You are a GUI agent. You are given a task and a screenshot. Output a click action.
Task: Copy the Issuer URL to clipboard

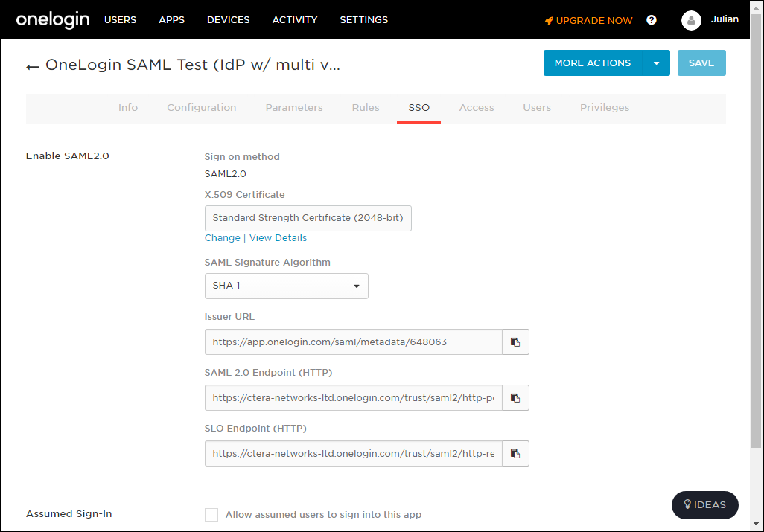(x=515, y=342)
